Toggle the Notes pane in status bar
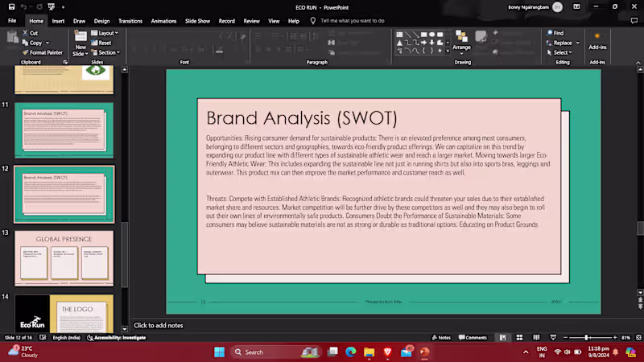This screenshot has width=644, height=362. click(441, 337)
